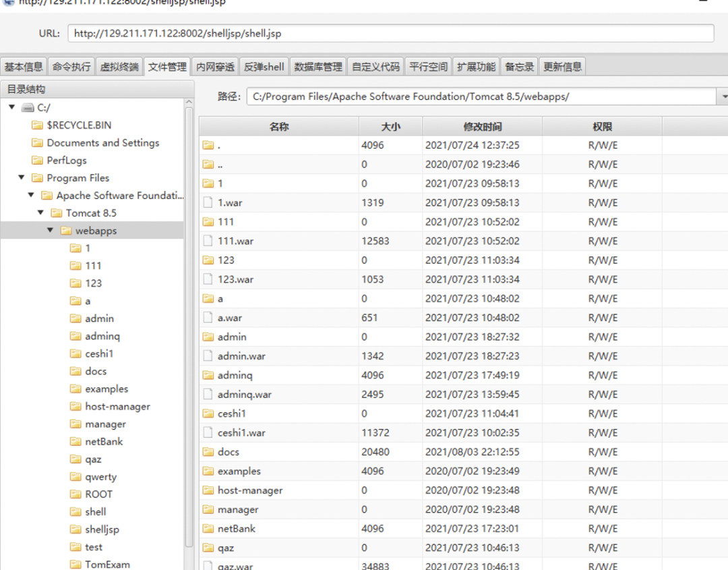
Task: Switch to the 反弹shell tab
Action: (264, 67)
